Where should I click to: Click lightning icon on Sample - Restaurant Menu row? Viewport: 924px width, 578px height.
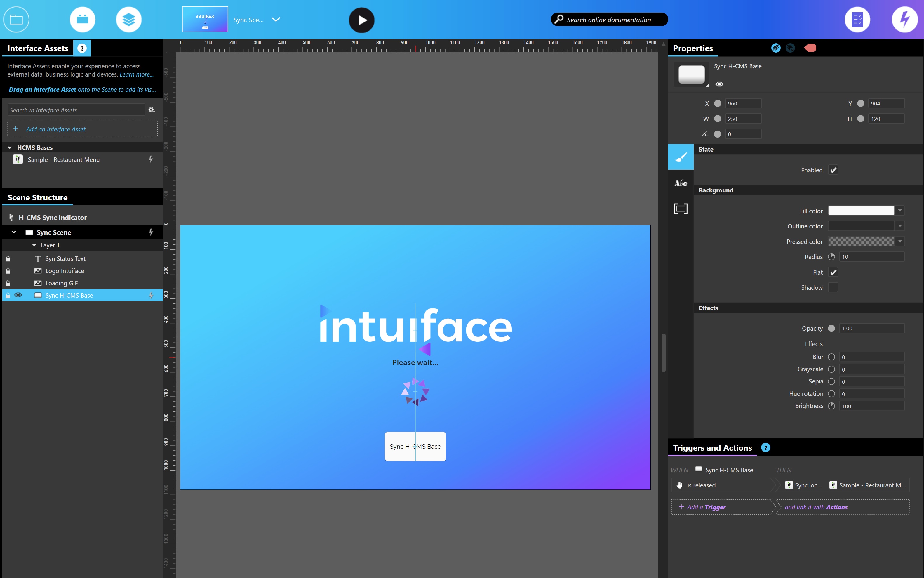(151, 159)
